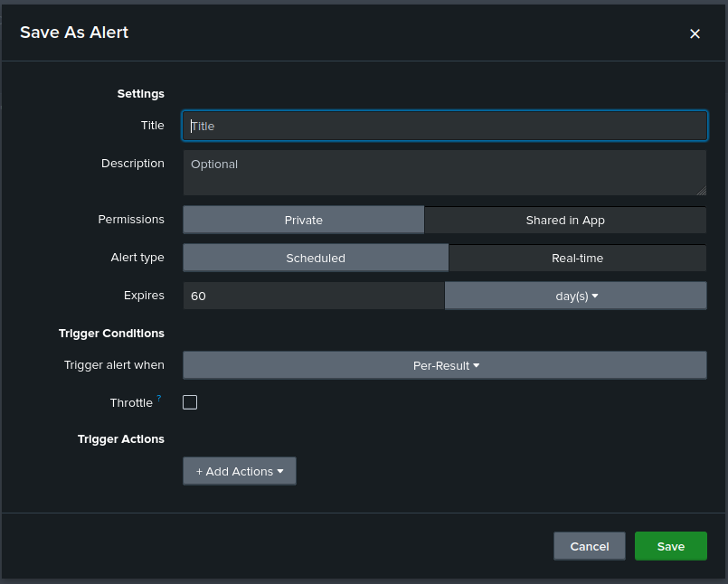Set permissions to Shared in App
728x584 pixels.
point(565,220)
